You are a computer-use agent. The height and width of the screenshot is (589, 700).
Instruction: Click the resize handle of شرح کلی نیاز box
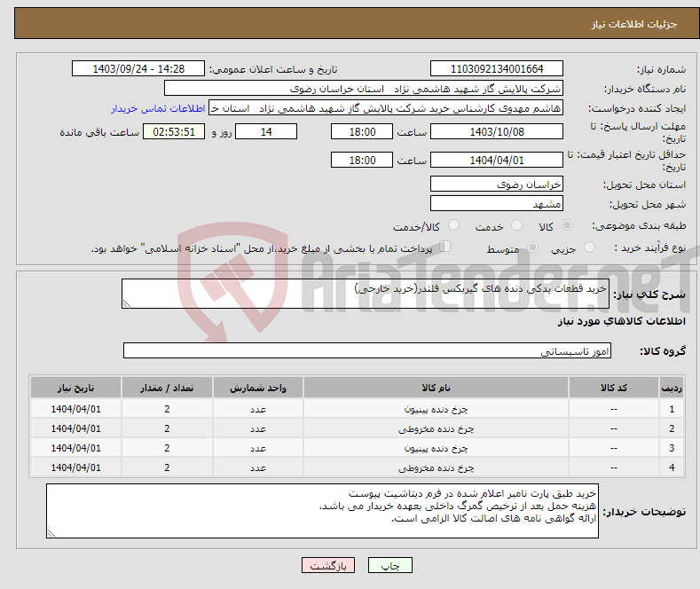click(x=127, y=304)
